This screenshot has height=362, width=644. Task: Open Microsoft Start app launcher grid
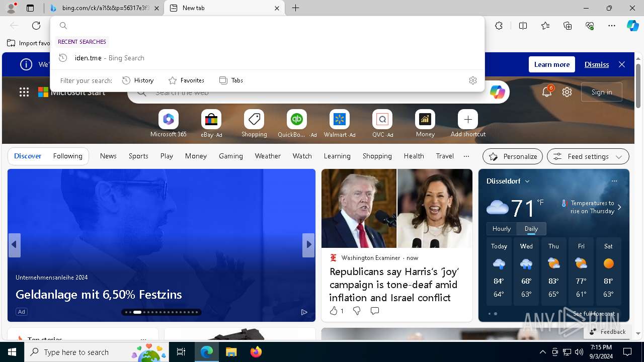click(24, 92)
